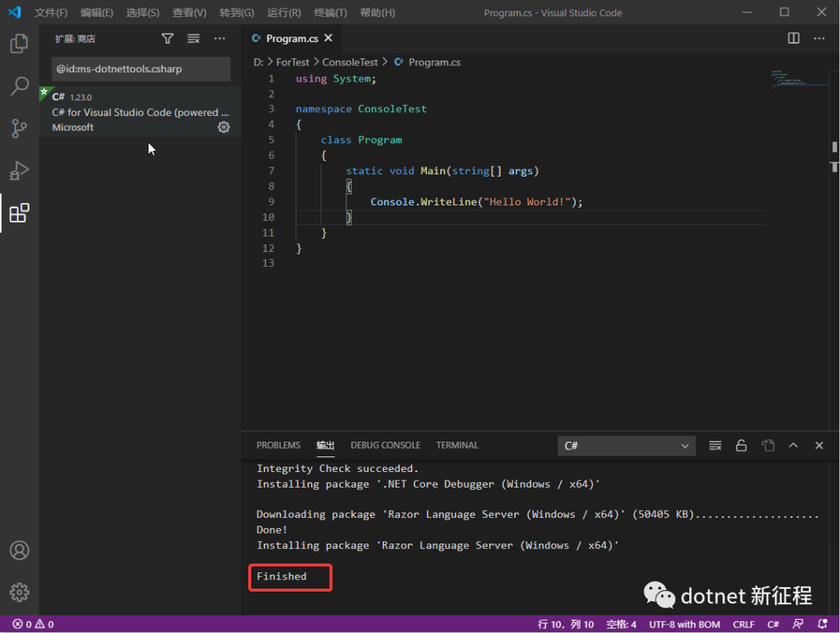Click the 'Done!' output line
The height and width of the screenshot is (633, 840).
271,530
